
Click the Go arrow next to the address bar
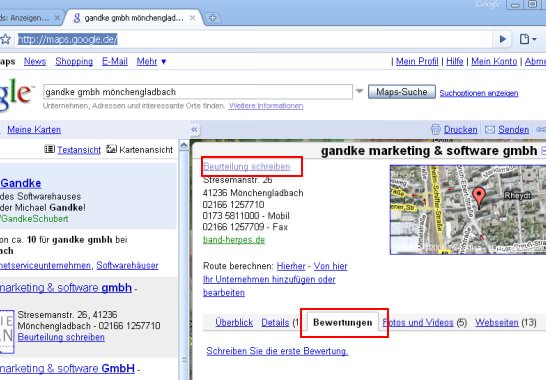502,39
